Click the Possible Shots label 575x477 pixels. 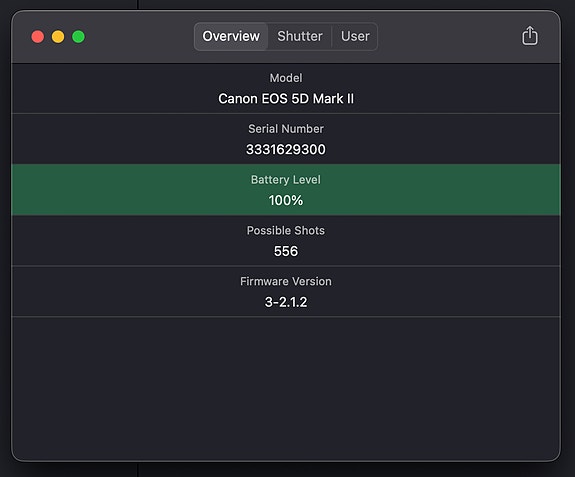click(286, 231)
